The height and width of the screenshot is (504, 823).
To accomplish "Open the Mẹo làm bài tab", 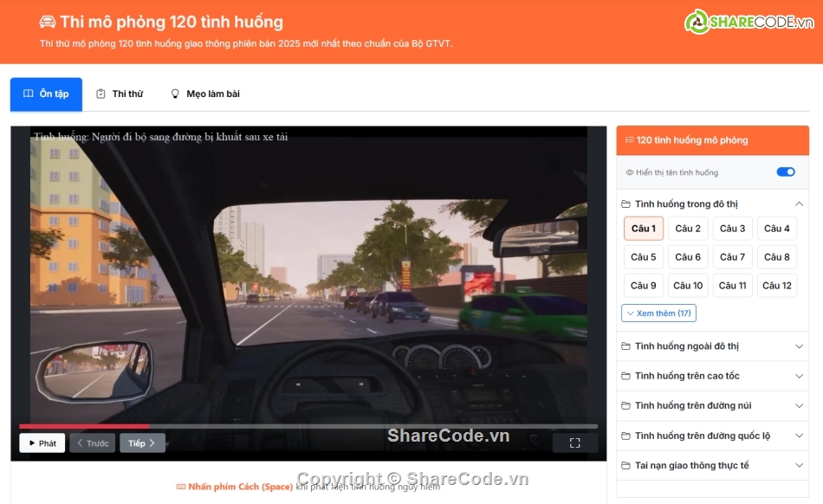I will coord(204,94).
